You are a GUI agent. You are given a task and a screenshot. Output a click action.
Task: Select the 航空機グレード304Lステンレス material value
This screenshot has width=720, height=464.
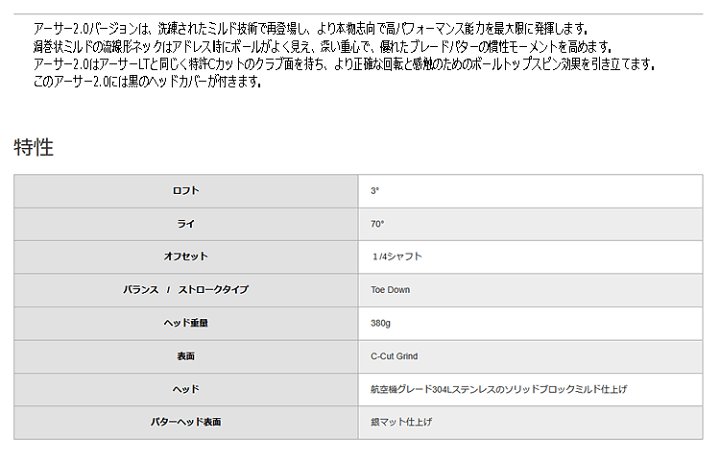(499, 389)
